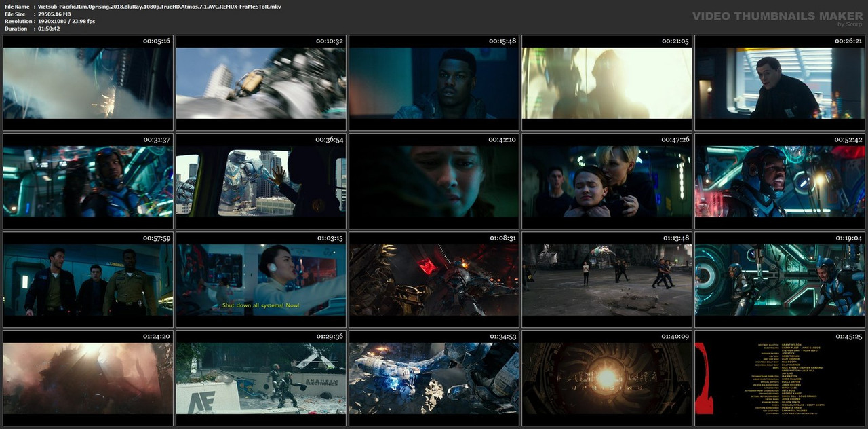Select the thumbnail at 00:52:42
Image resolution: width=868 pixels, height=429 pixels.
(780, 181)
